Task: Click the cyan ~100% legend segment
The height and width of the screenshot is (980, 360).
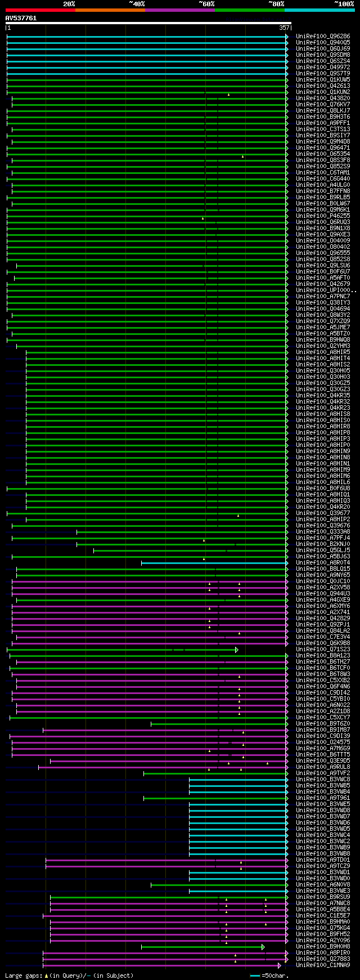Action: (x=319, y=10)
